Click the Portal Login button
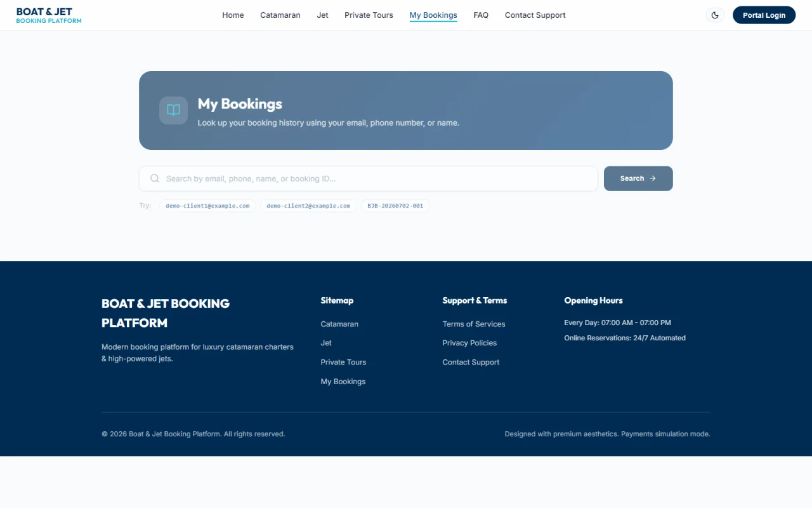Viewport: 812px width, 508px height. (x=764, y=15)
